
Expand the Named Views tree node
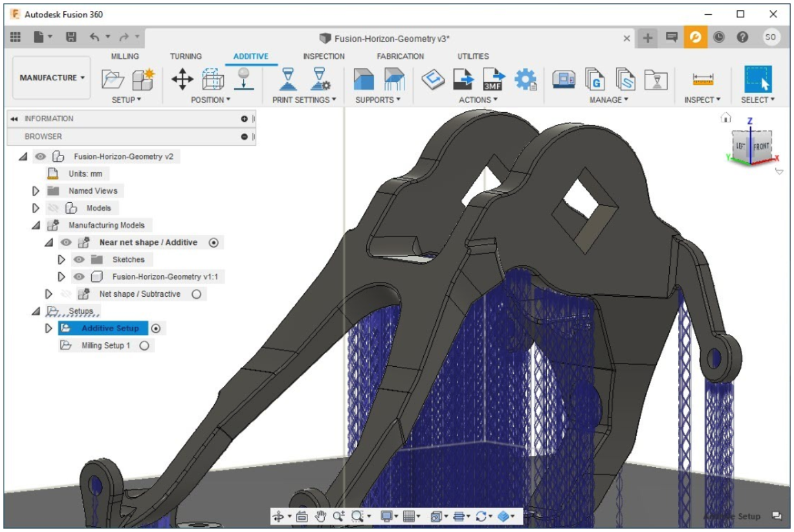(x=35, y=191)
